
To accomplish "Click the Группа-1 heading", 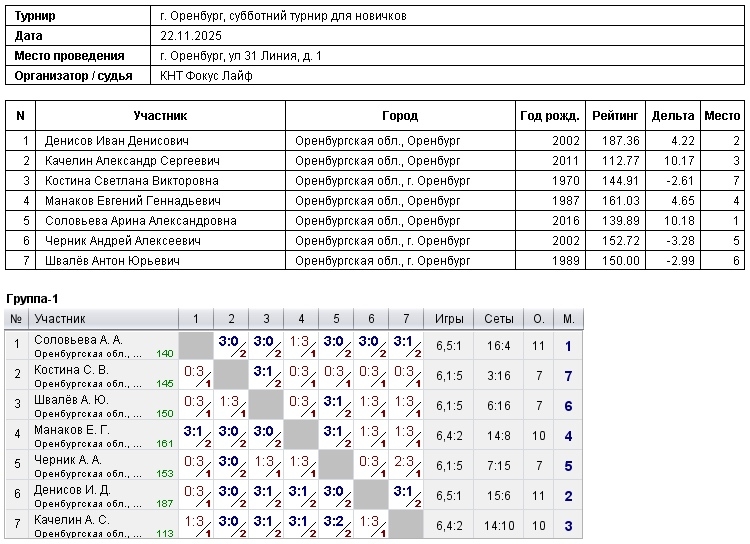I will [33, 300].
